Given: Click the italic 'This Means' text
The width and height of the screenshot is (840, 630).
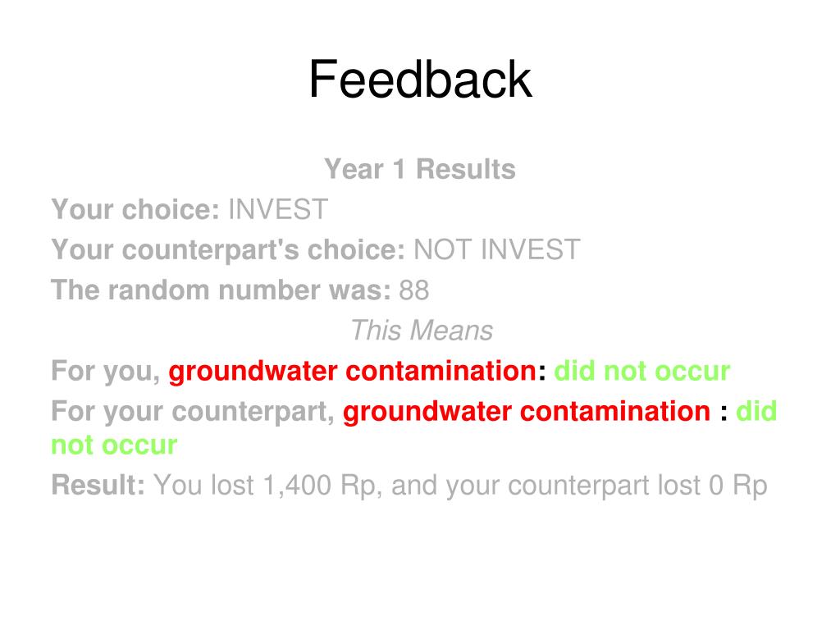Looking at the screenshot, I should 422,330.
